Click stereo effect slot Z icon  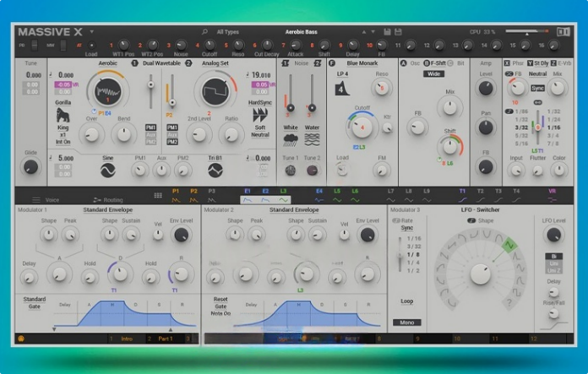(x=553, y=63)
